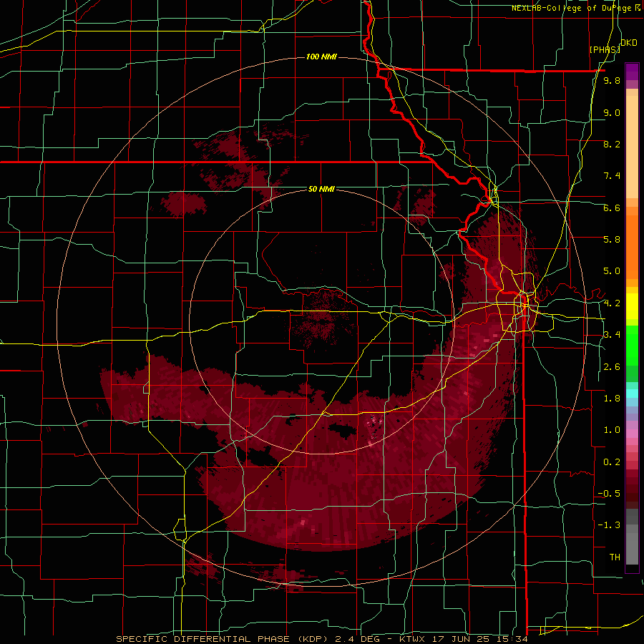
Task: Click the orange segment of the color bar
Action: click(632, 246)
